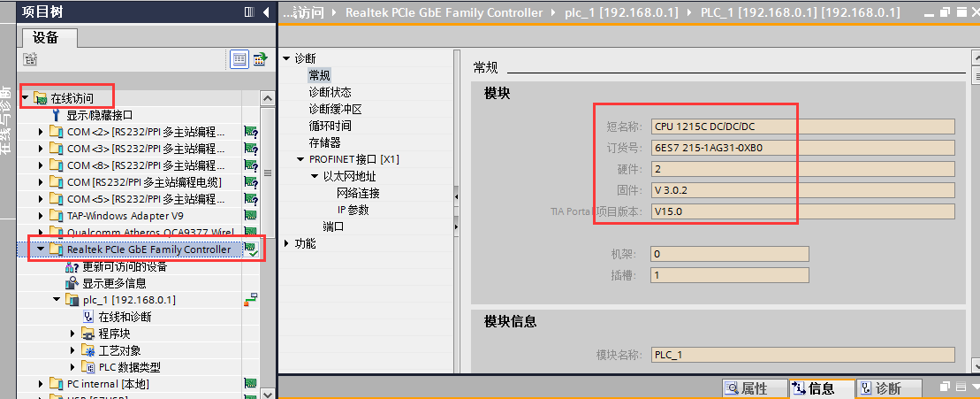
Task: Click 显示更多信息 entry
Action: tap(114, 283)
